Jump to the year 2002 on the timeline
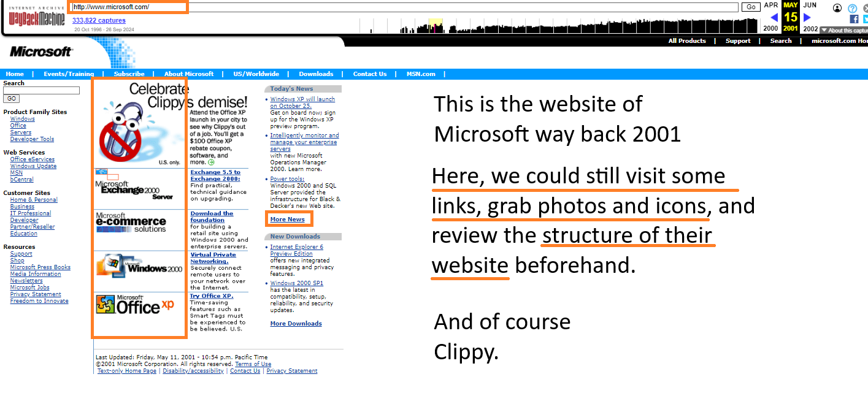The height and width of the screenshot is (393, 868). point(810,29)
